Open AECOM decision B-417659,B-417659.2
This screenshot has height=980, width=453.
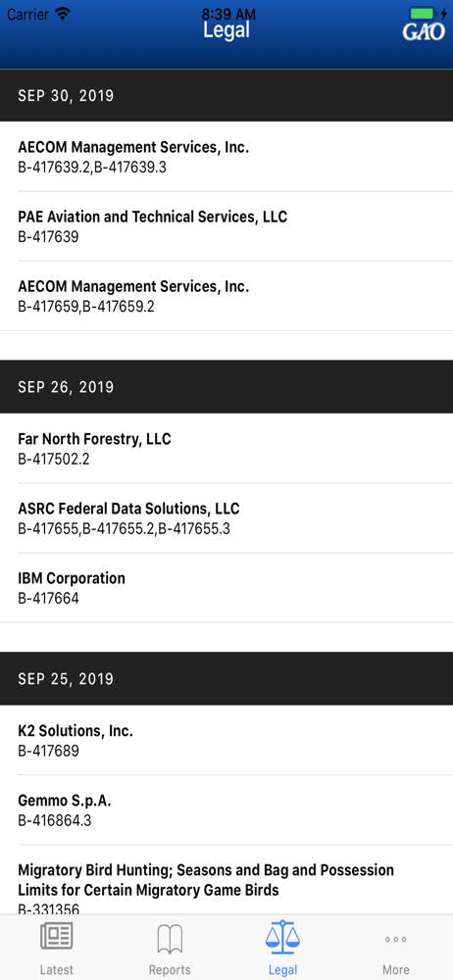(226, 296)
